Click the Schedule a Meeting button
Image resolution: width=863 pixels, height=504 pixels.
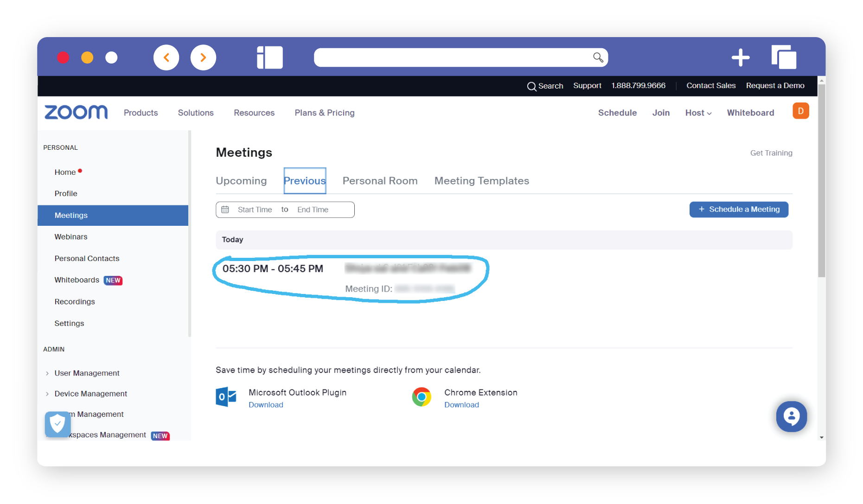(739, 210)
